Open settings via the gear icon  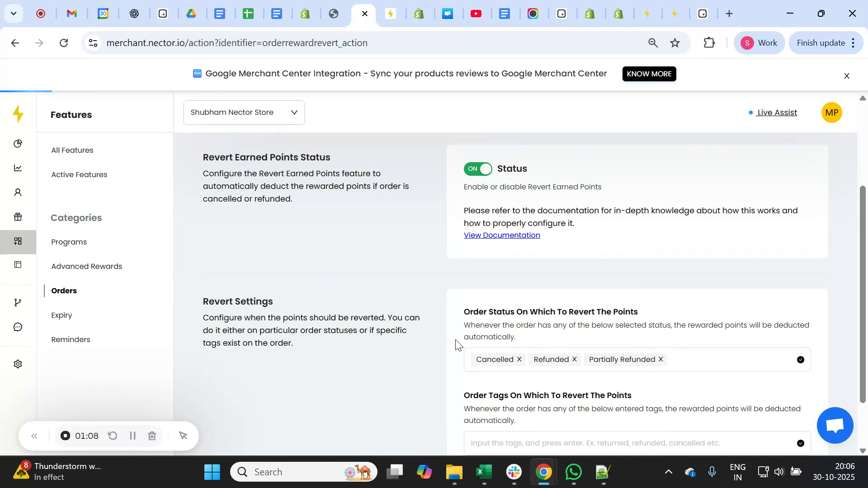click(18, 364)
